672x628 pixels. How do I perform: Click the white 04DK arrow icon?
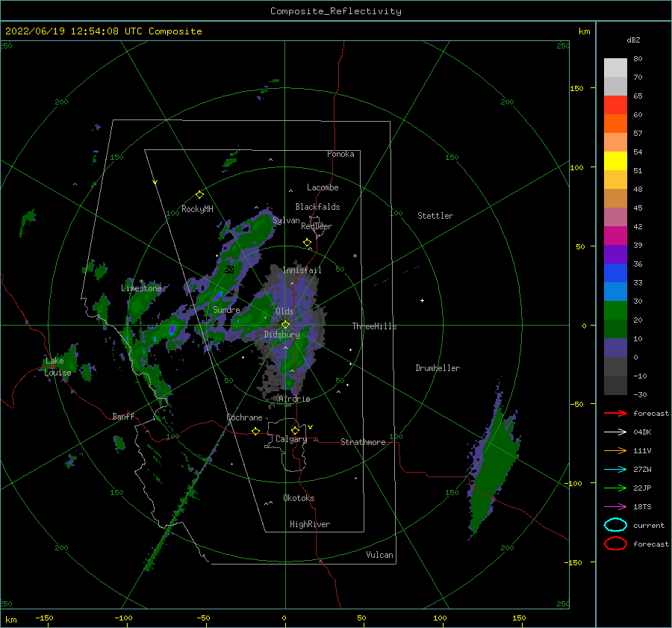[x=615, y=432]
